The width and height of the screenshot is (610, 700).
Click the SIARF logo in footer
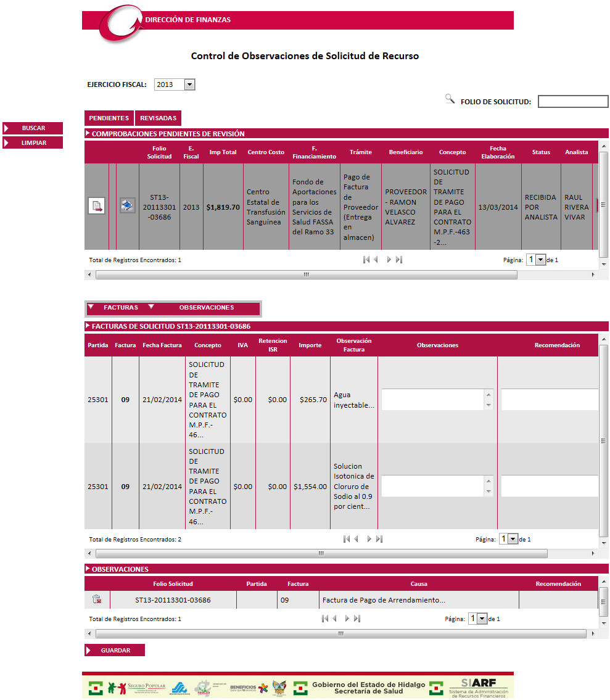[478, 688]
